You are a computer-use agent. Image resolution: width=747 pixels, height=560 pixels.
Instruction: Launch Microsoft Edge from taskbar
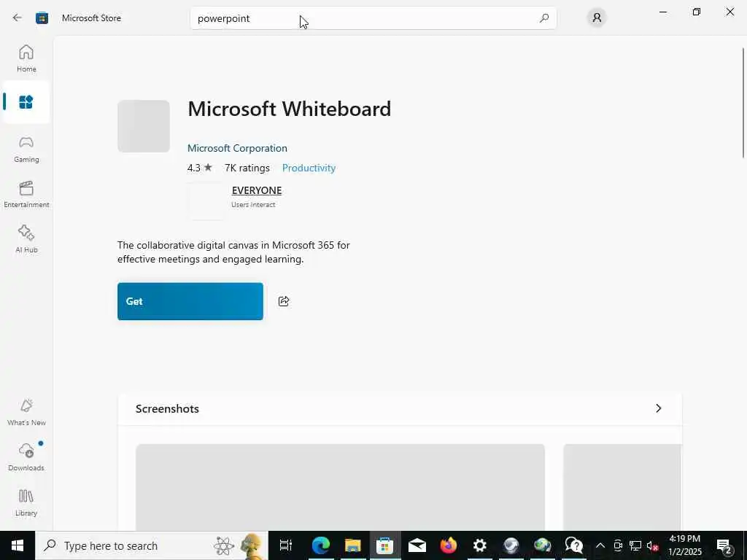tap(321, 545)
